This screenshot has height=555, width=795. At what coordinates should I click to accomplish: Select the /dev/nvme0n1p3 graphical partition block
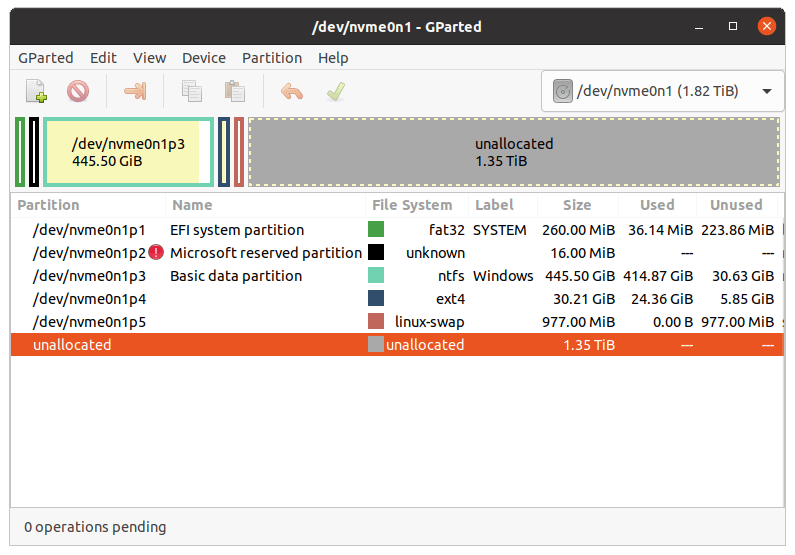click(128, 152)
